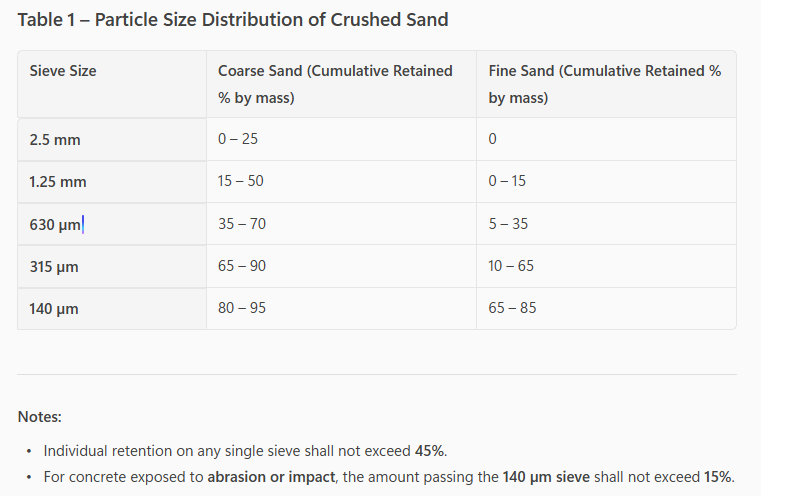Click the bold text abrasion or impact
The width and height of the screenshot is (788, 496).
coord(273,477)
